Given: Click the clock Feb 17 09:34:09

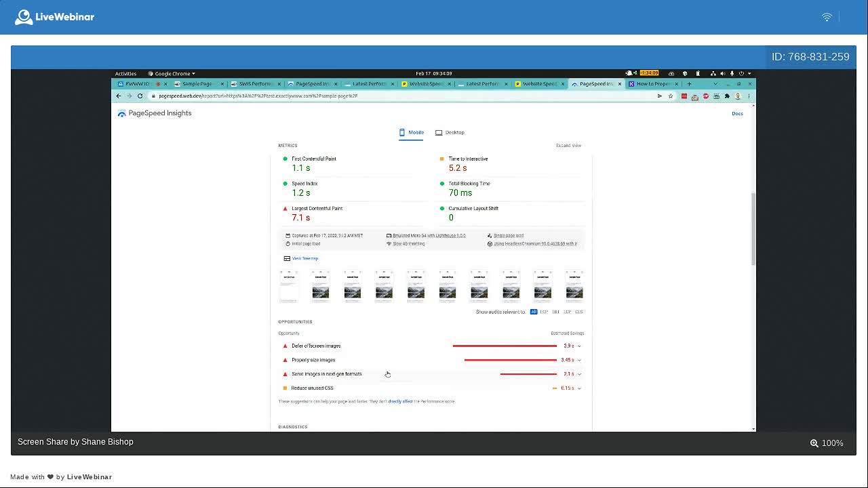Looking at the screenshot, I should tap(434, 73).
